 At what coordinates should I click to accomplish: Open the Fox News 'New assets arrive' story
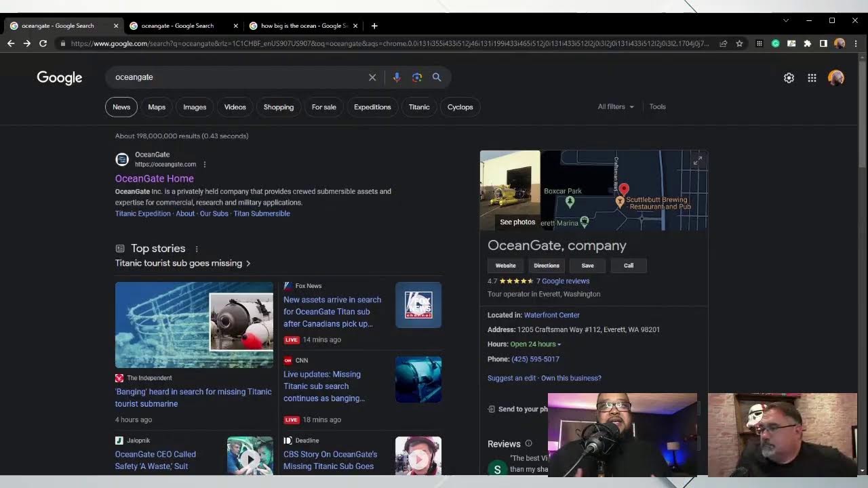click(x=332, y=312)
